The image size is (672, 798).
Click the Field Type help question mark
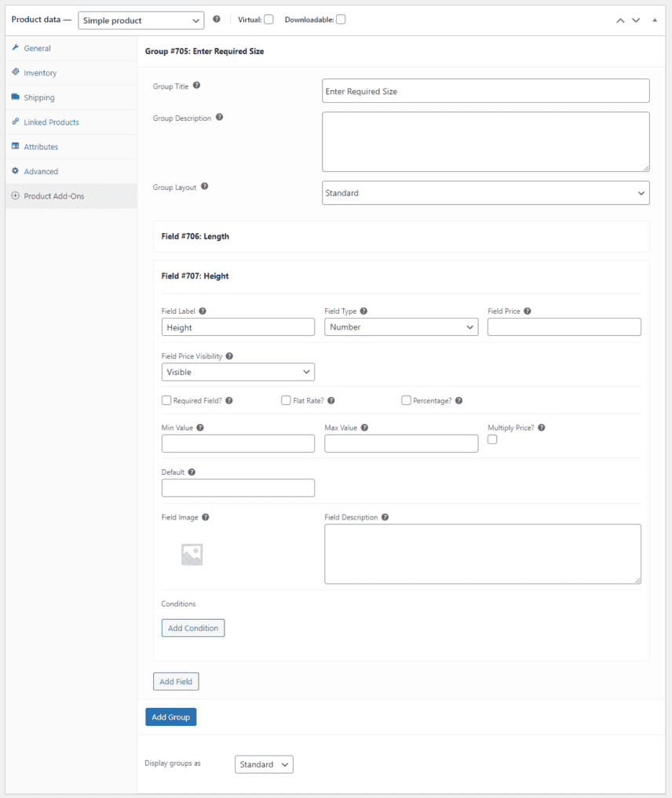[364, 310]
